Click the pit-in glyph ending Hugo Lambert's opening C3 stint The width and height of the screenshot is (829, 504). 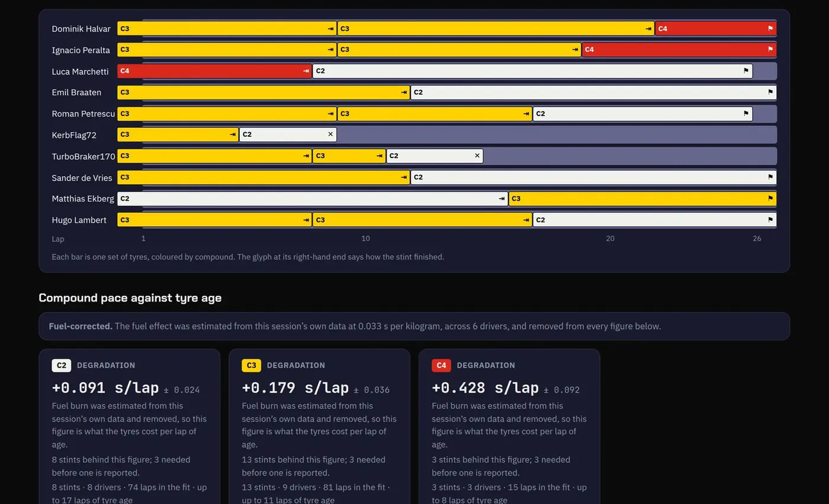click(x=306, y=220)
